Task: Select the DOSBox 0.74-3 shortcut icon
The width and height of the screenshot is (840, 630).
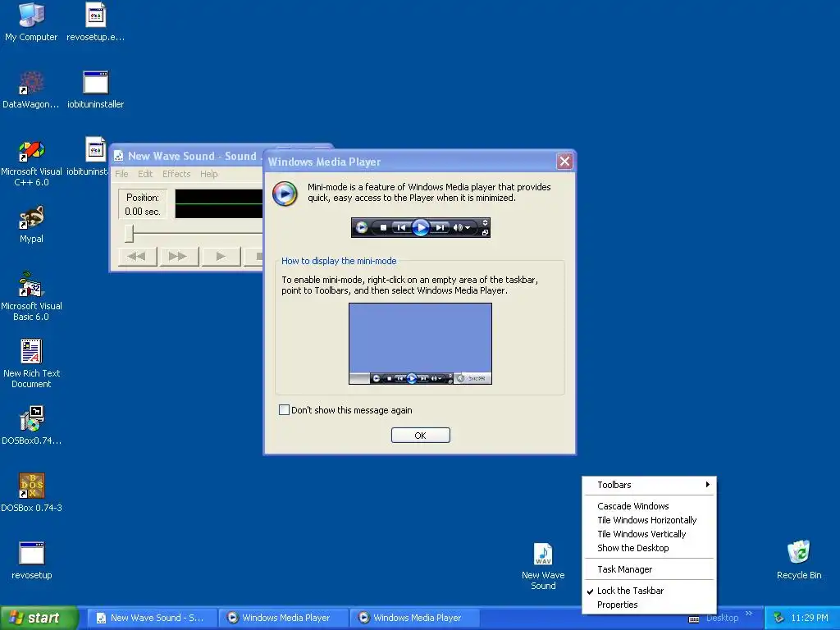Action: 31,486
